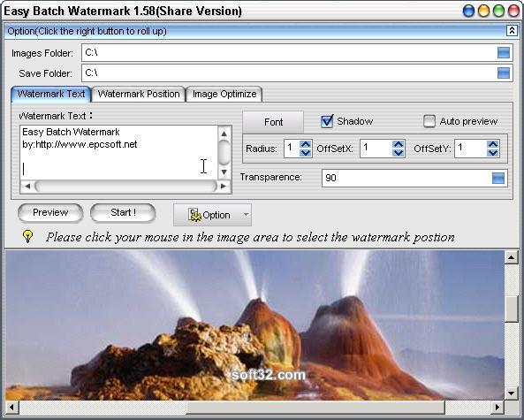Click the OffSetX number field
Screen dimensions: 524x420
[376, 149]
